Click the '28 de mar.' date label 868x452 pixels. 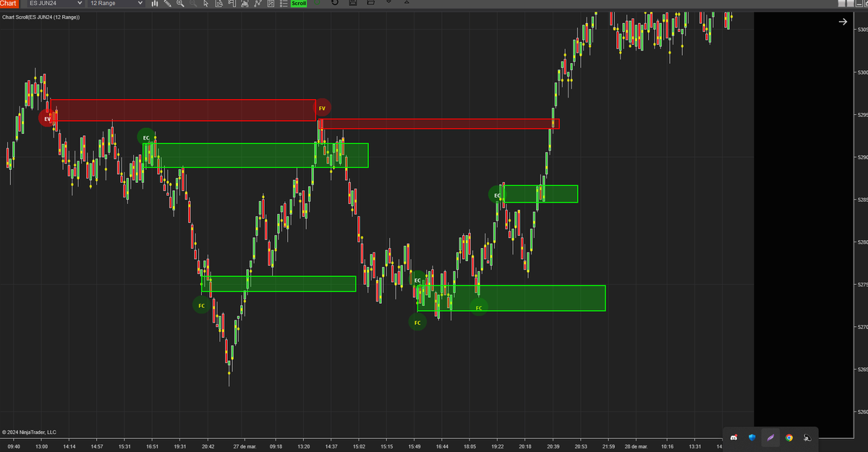click(x=638, y=446)
